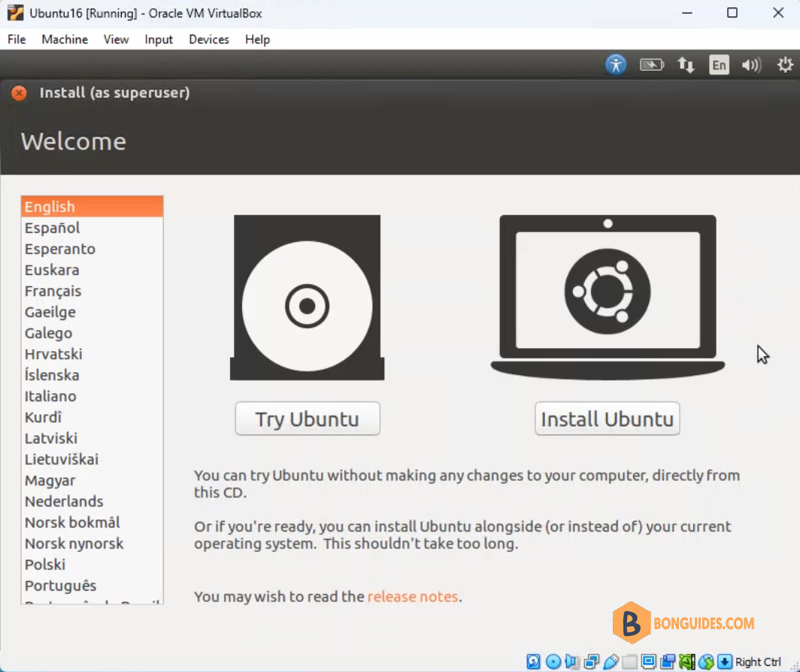This screenshot has height=672, width=800.
Task: Select Latviski in the language list
Action: click(92, 438)
